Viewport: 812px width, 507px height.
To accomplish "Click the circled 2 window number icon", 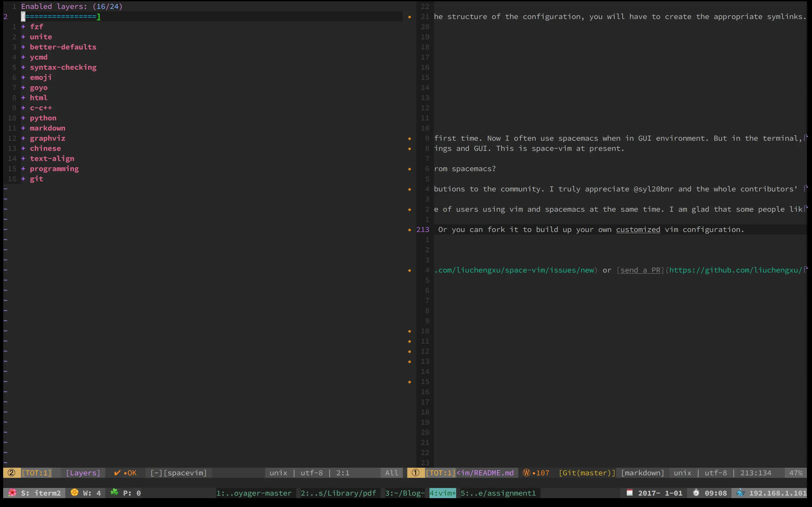I will (x=11, y=473).
